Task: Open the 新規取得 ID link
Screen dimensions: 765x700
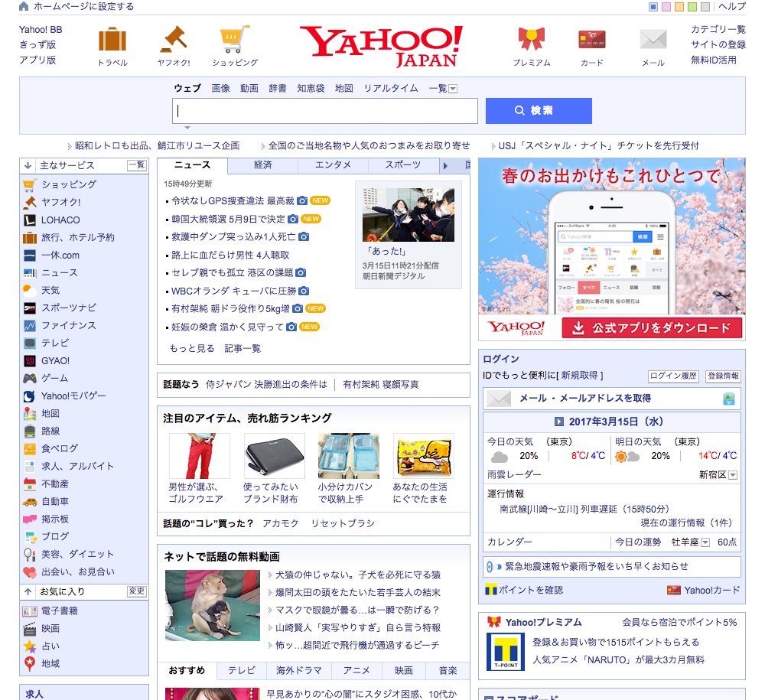Action: [579, 376]
